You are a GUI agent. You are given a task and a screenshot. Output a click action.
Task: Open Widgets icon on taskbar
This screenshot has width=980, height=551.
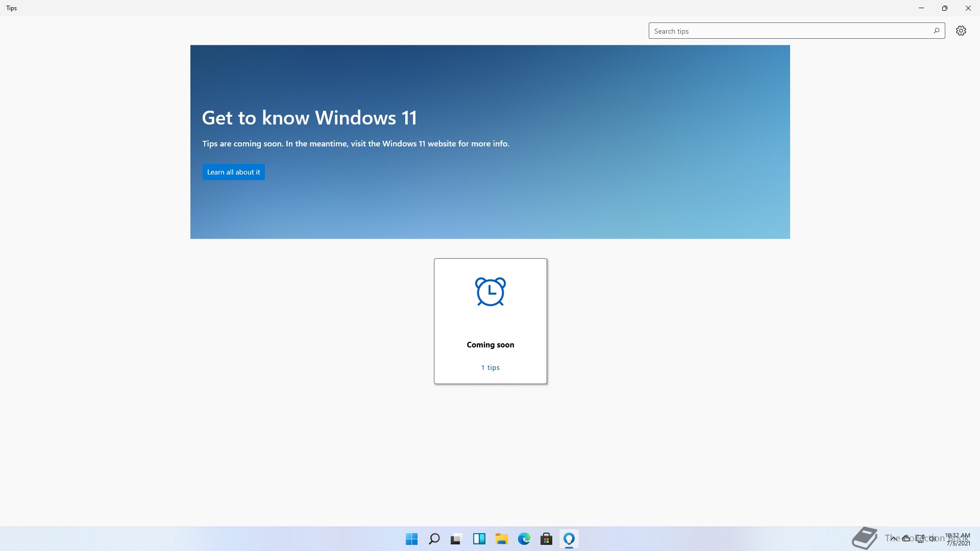pos(479,539)
